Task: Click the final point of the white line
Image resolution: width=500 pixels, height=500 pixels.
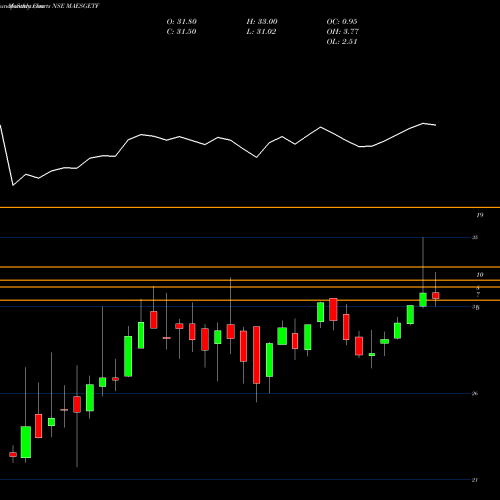Action: [x=436, y=125]
